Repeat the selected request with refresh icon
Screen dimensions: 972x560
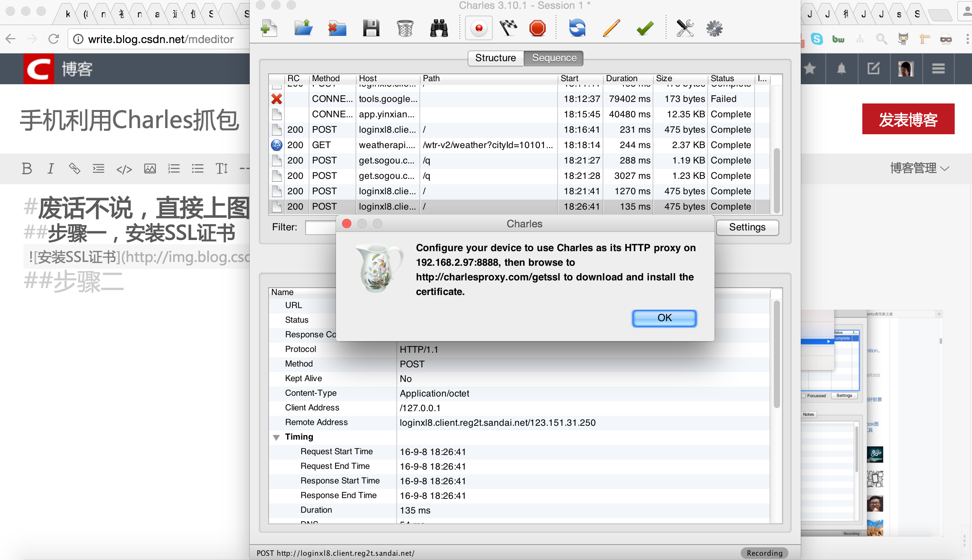click(577, 28)
